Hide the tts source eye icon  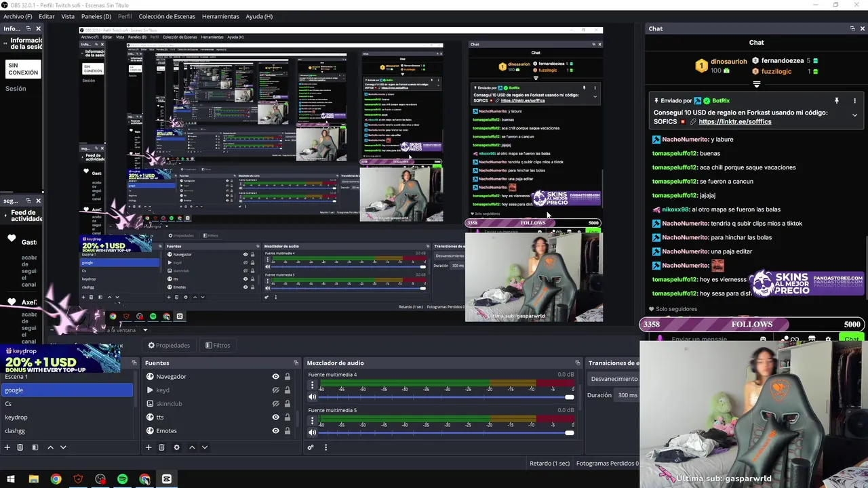(275, 417)
